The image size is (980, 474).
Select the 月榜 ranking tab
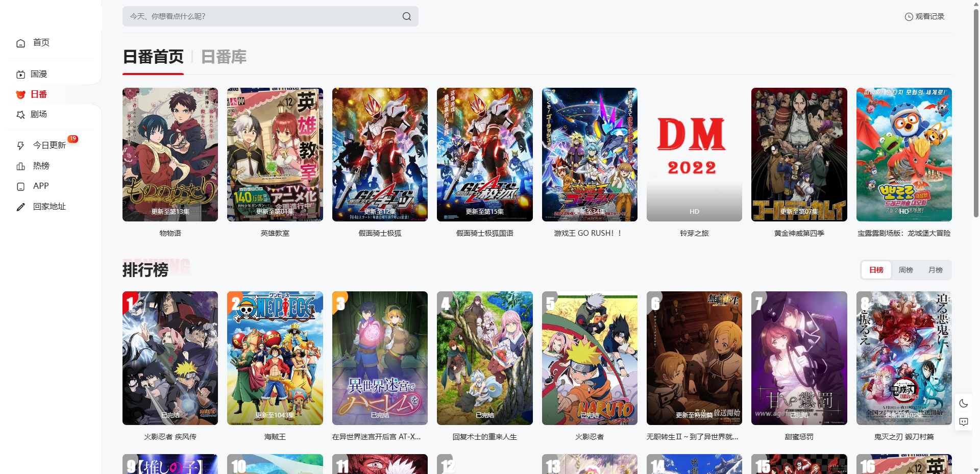[936, 270]
